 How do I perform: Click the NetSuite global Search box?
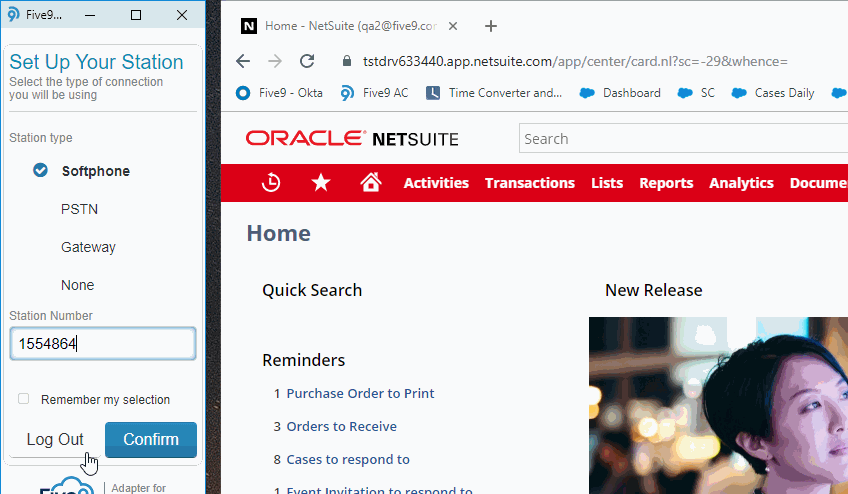coord(683,139)
